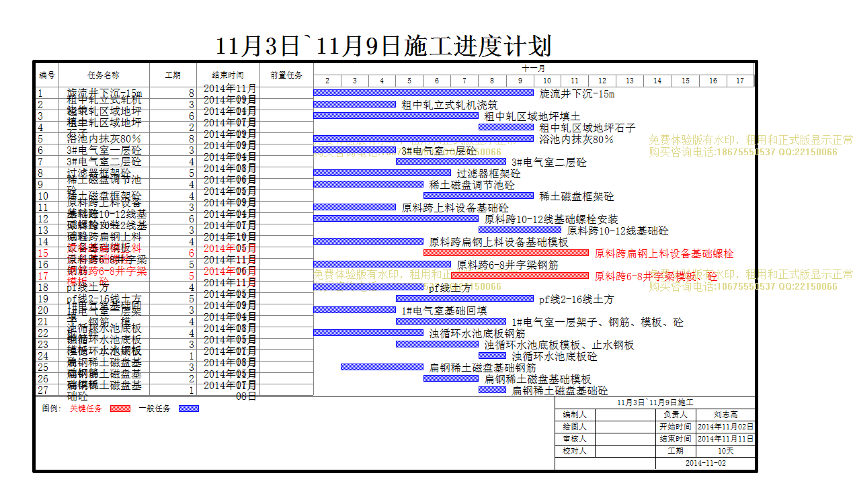
Task: Click the date stamp 2014-11-02
Action: (x=706, y=463)
